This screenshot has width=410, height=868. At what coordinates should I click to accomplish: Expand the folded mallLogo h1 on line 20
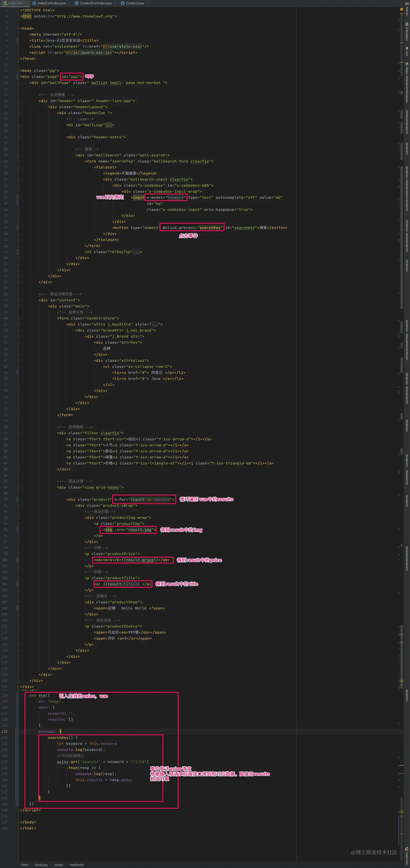(108, 125)
